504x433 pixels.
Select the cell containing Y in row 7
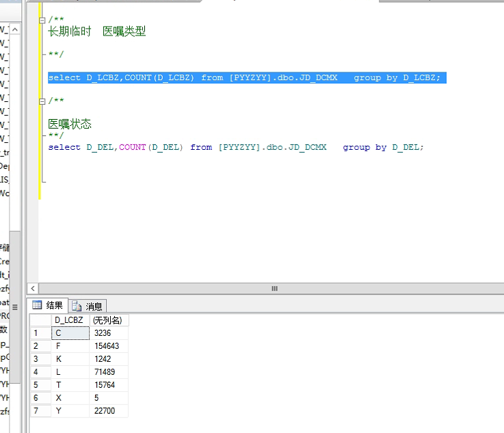coord(70,411)
